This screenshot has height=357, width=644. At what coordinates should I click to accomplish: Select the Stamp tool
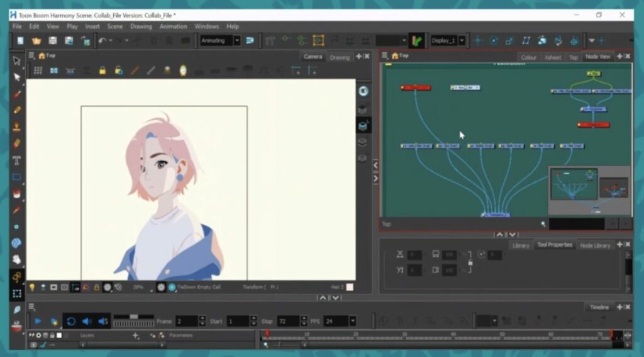click(17, 127)
